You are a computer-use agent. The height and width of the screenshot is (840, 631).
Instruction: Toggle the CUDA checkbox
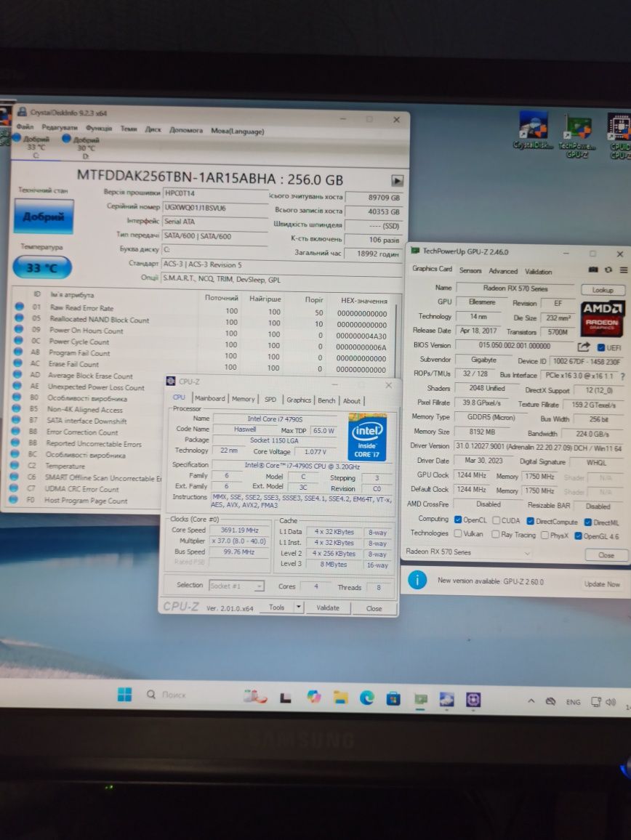(497, 520)
